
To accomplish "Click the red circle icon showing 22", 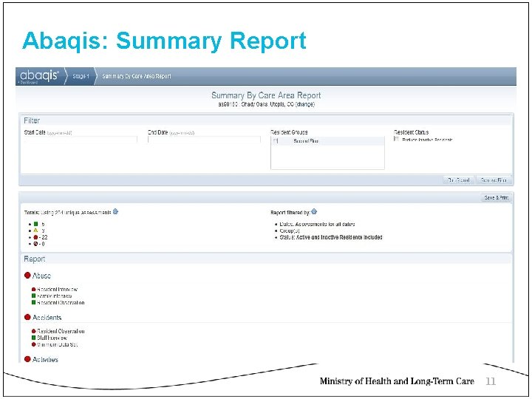I will click(x=35, y=237).
